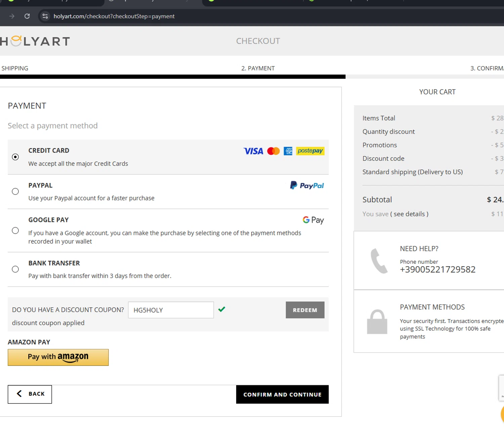Click the Postepay logo
This screenshot has height=428, width=504.
310,151
